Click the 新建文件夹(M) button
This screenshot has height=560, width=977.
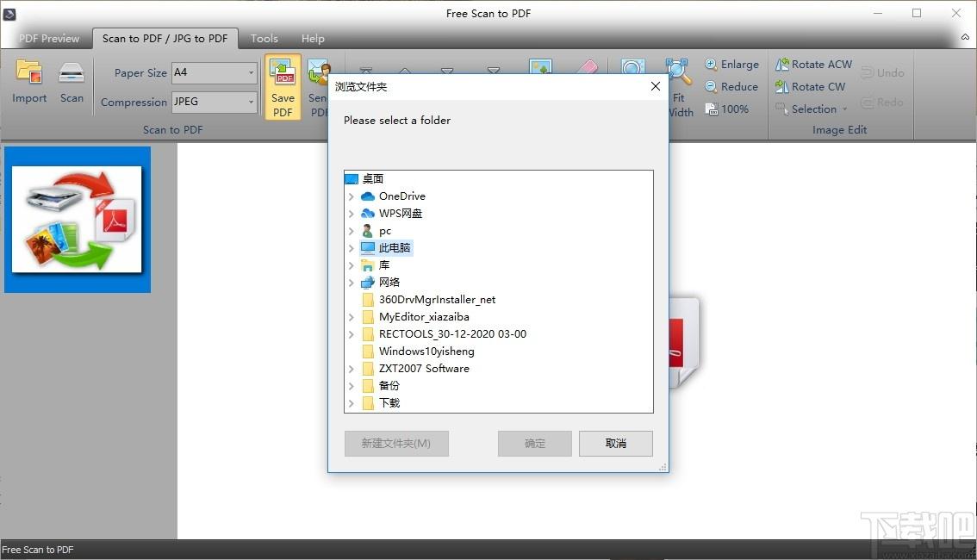pyautogui.click(x=396, y=444)
